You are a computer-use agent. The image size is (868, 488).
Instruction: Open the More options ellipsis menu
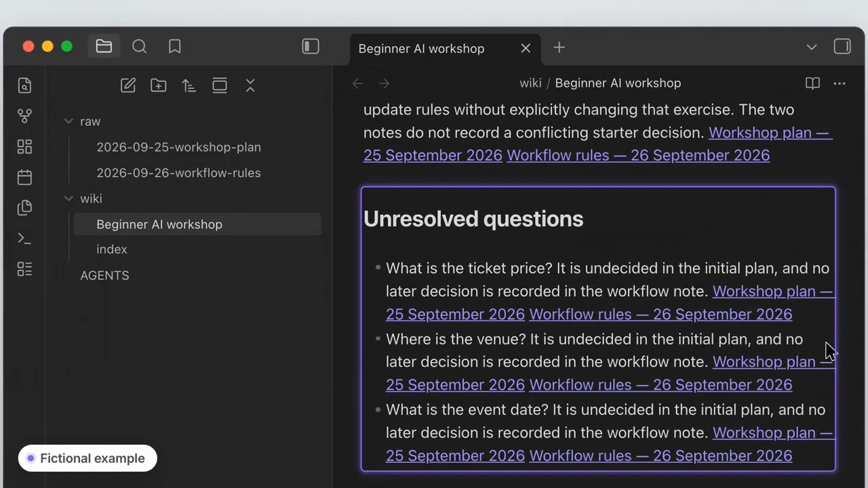[840, 83]
